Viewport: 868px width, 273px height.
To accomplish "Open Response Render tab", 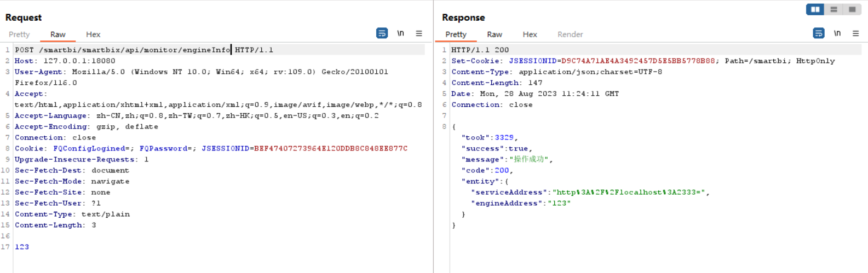I will pyautogui.click(x=570, y=34).
